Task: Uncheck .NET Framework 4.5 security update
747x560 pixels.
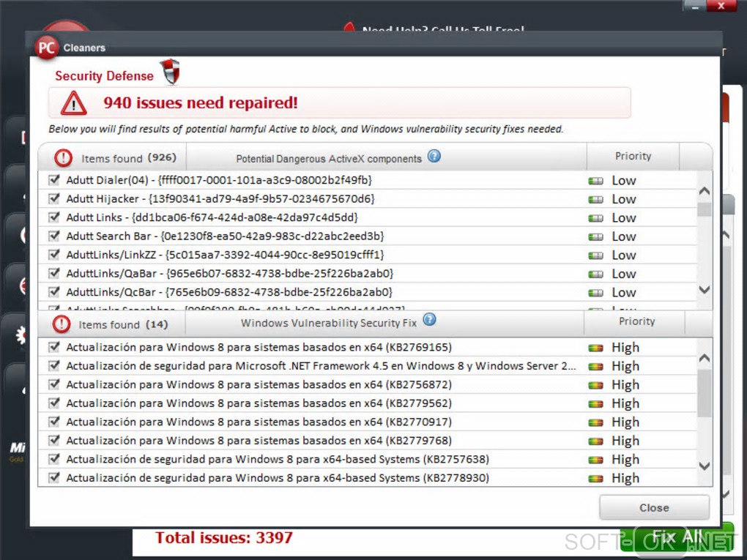Action: [54, 365]
